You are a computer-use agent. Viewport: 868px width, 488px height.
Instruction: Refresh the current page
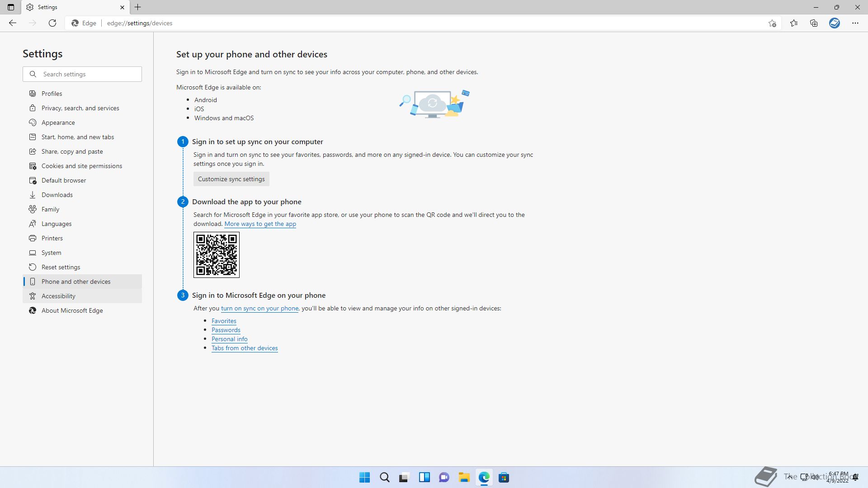(x=52, y=23)
